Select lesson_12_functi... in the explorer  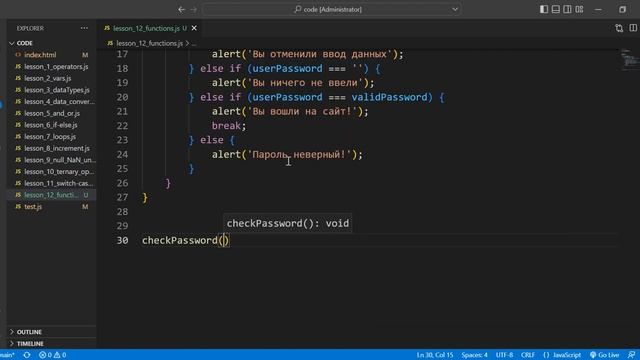point(52,195)
